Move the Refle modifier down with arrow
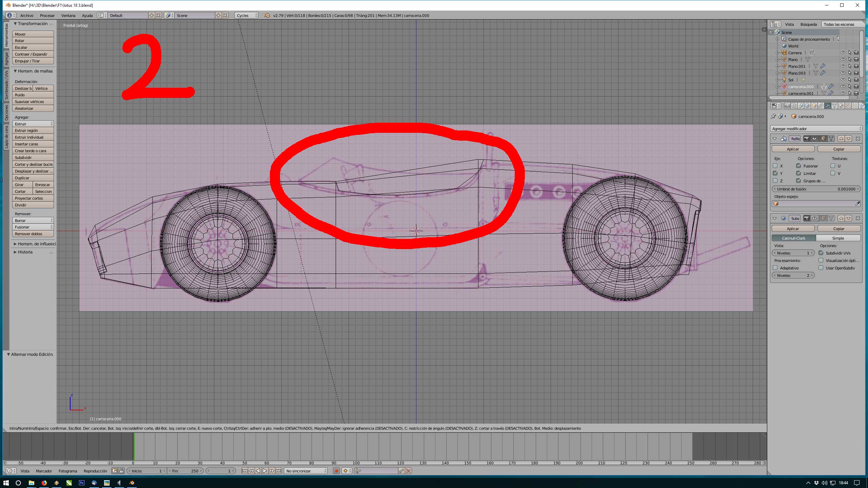868x488 pixels. tap(848, 139)
